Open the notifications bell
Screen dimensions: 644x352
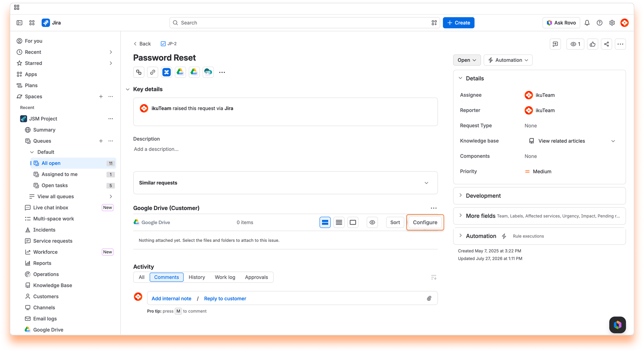pos(587,23)
